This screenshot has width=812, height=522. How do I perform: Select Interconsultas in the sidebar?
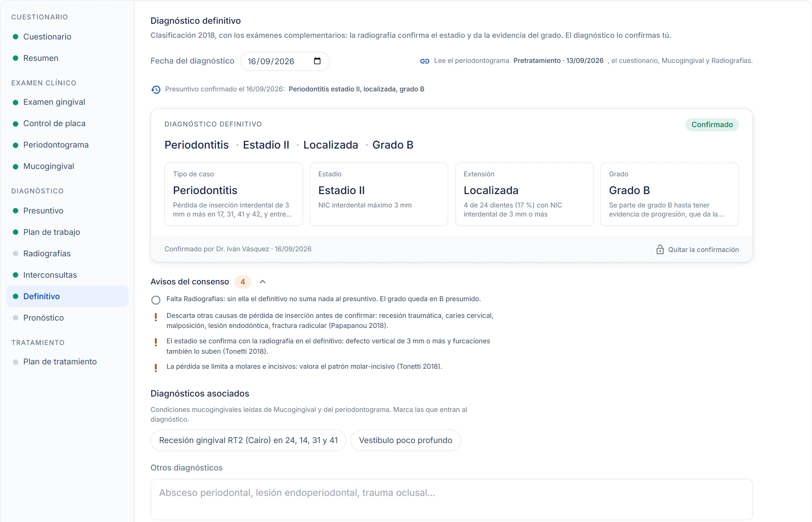67,275
